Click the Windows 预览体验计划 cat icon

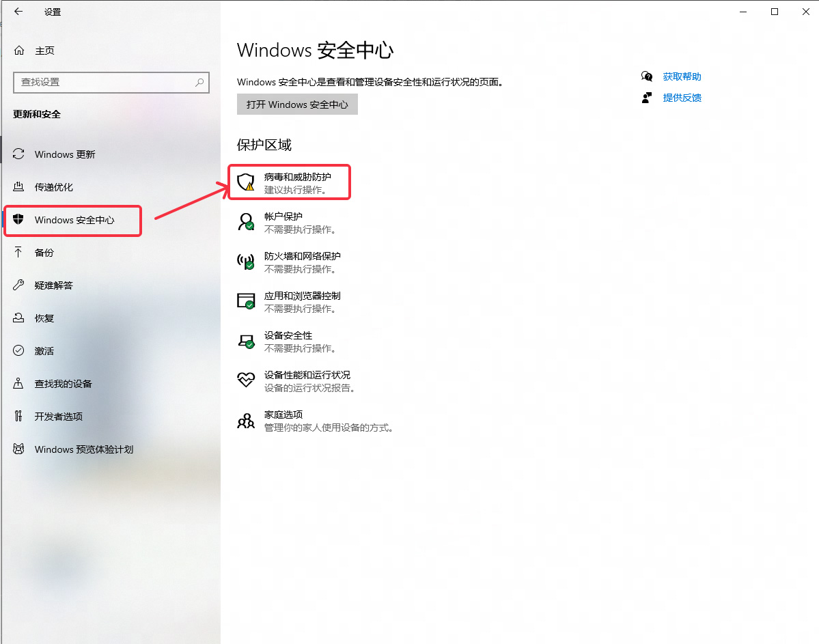point(19,449)
